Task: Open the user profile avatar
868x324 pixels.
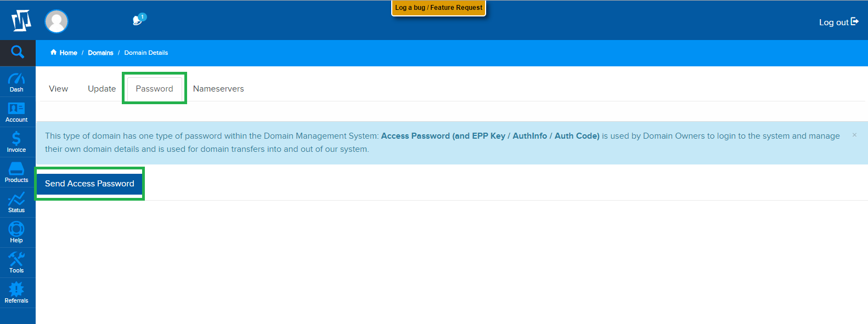Action: (57, 21)
